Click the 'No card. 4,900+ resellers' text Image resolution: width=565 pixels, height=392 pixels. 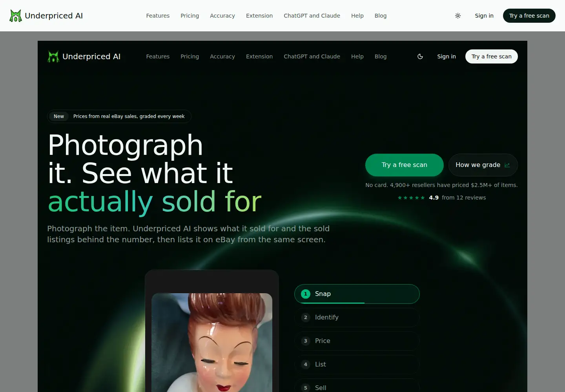click(x=441, y=185)
